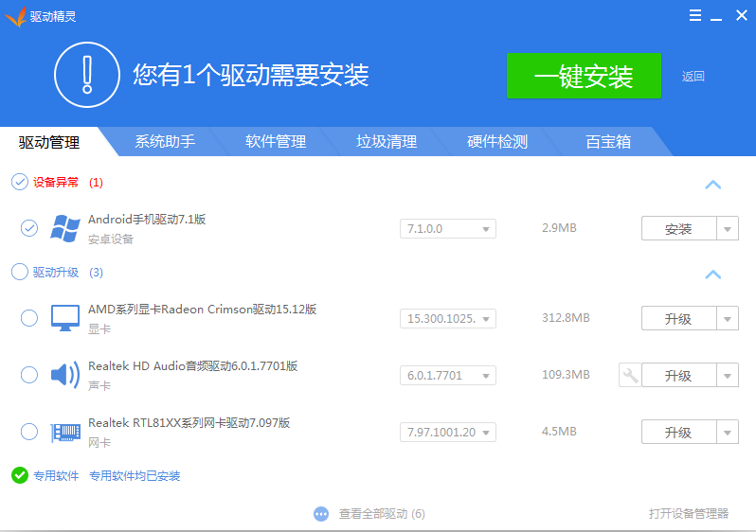This screenshot has width=756, height=532.
Task: Click the exclamation warning circle icon
Action: [x=87, y=75]
